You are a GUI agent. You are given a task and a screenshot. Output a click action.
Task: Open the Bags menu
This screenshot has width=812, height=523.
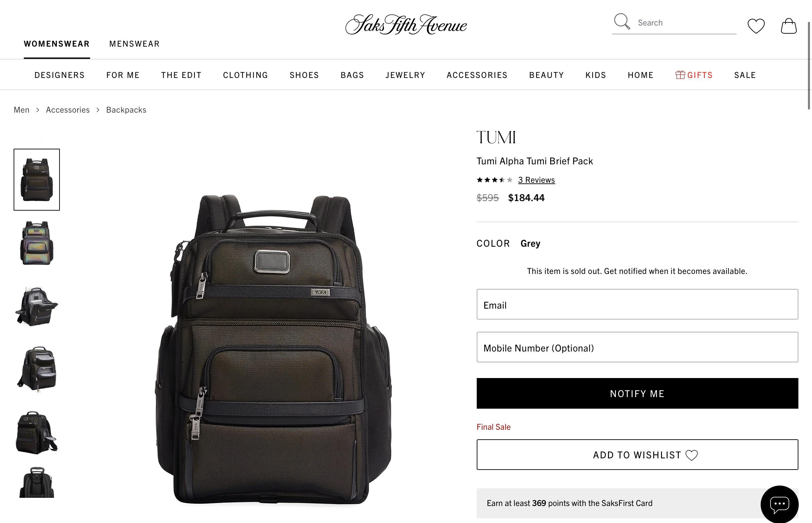[x=352, y=75]
